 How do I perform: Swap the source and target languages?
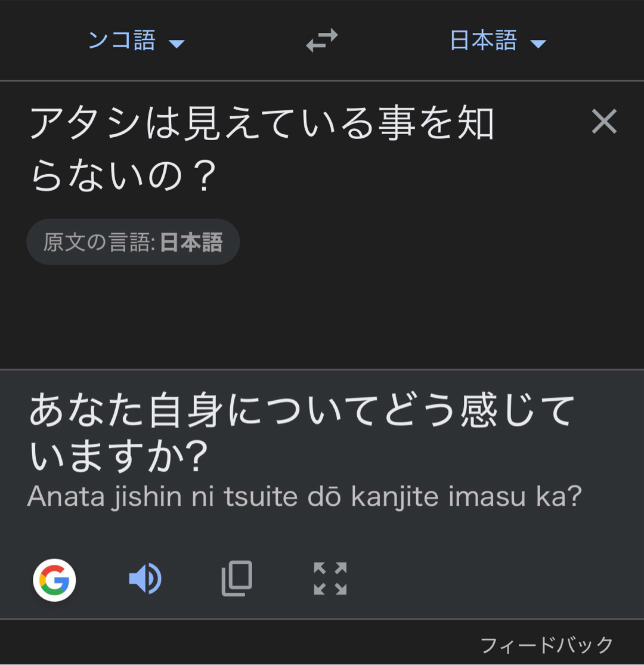click(x=322, y=41)
